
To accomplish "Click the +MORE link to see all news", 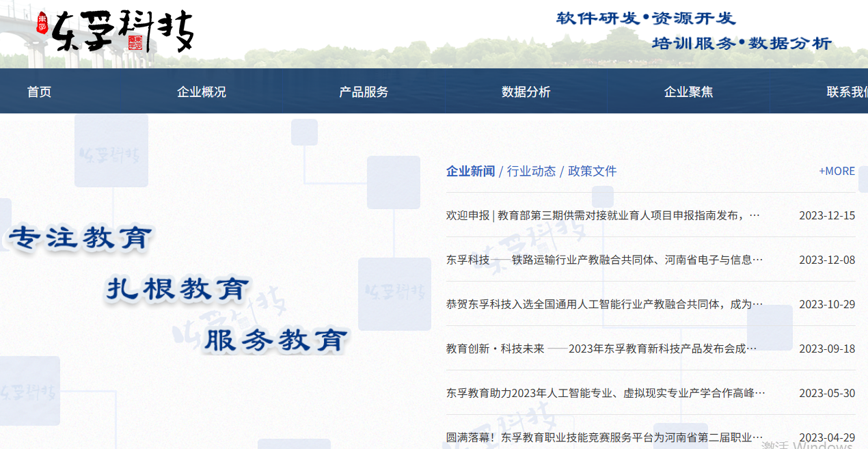I will (x=836, y=171).
